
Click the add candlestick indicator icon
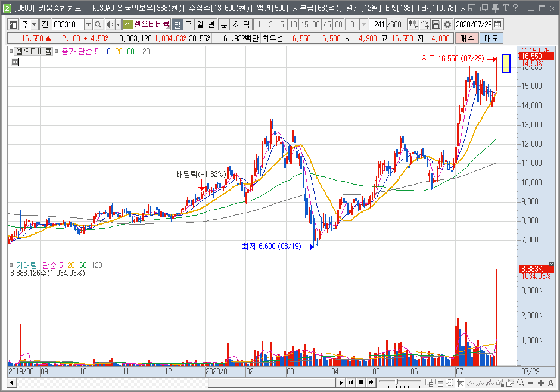(413, 24)
